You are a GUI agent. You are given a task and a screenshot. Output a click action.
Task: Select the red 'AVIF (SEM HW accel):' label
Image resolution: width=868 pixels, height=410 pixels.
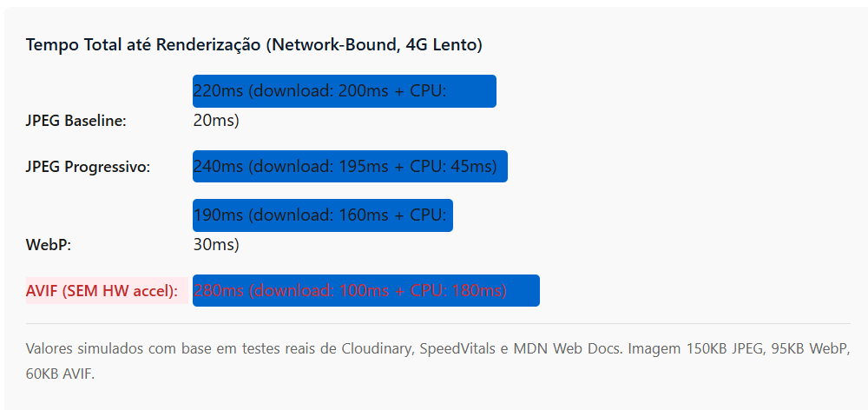[x=102, y=291]
